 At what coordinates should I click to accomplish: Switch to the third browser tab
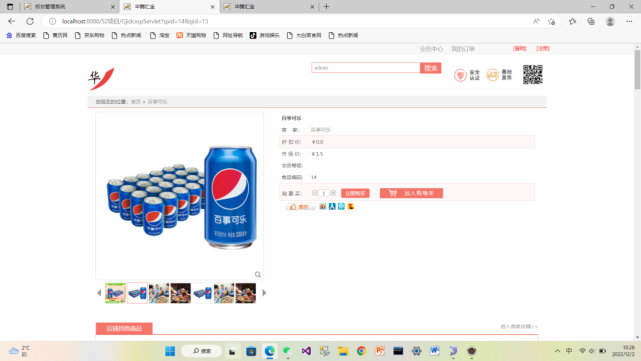269,7
